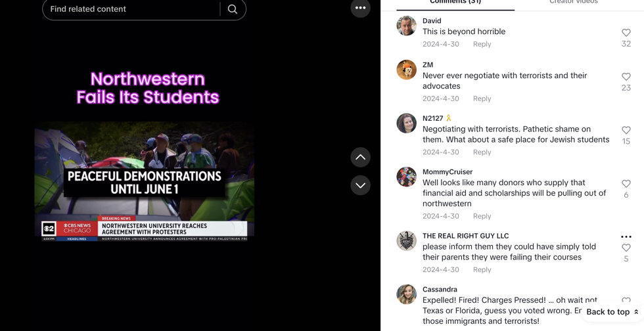Viewport: 644px width, 331px height.
Task: Like David's comment
Action: (626, 33)
